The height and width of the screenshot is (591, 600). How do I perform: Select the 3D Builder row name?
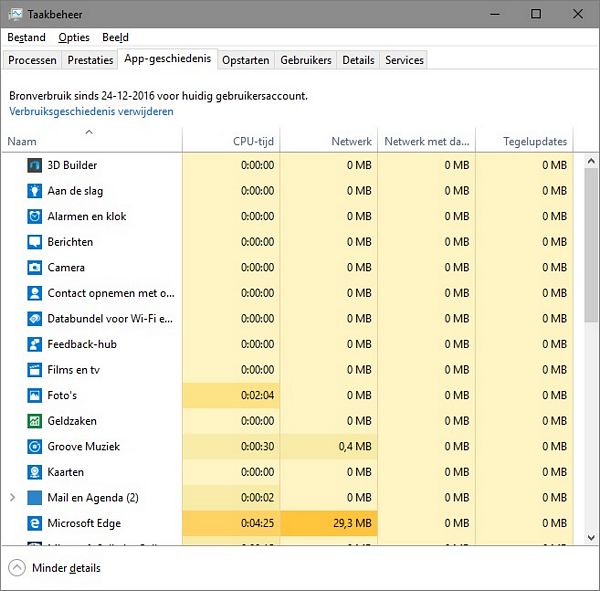click(72, 165)
